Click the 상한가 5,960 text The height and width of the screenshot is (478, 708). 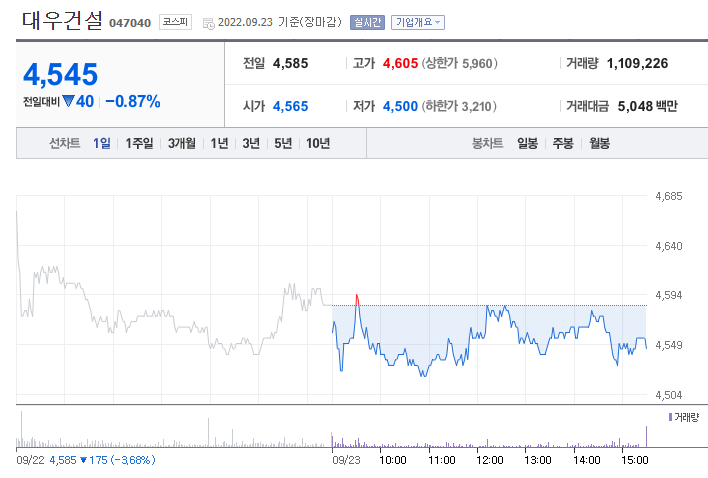click(460, 64)
